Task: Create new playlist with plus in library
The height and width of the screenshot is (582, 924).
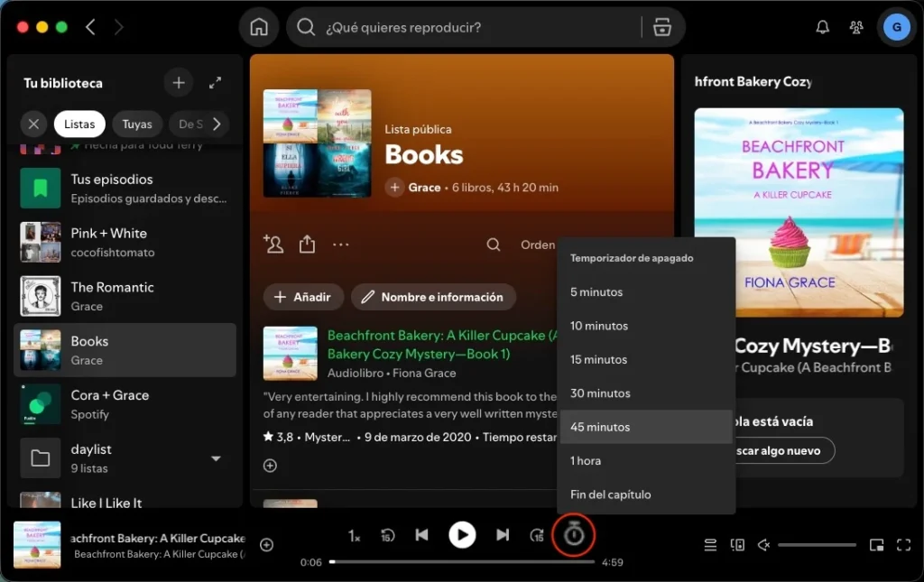Action: click(x=179, y=83)
